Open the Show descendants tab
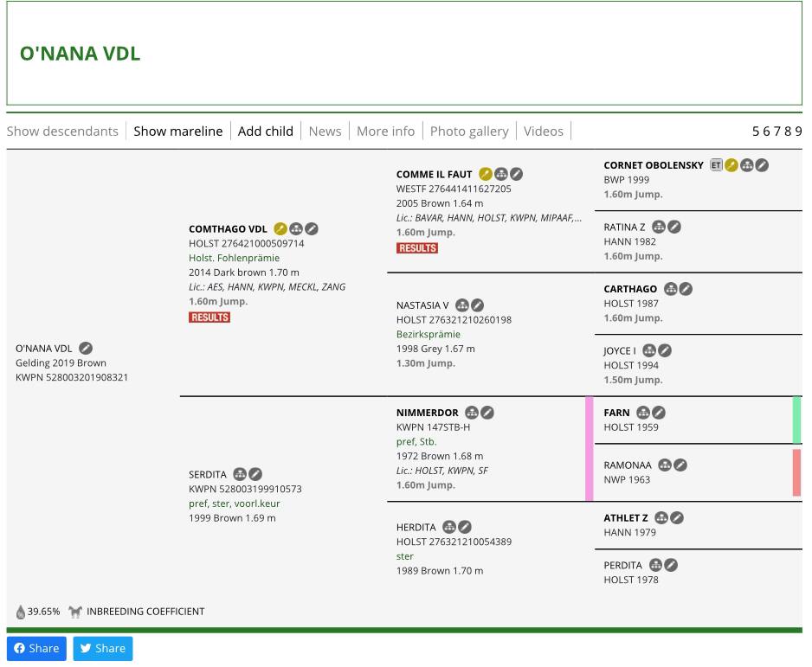Screen dimensions: 812x667 (62, 131)
